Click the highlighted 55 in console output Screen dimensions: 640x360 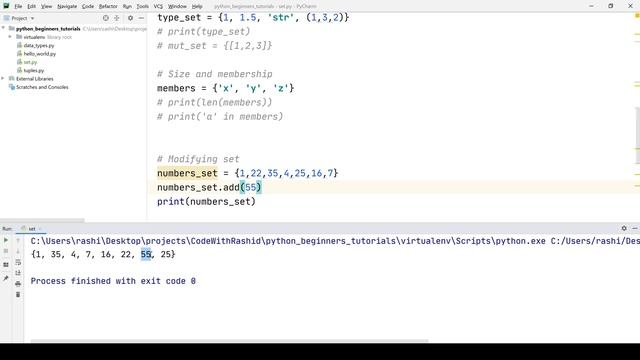146,254
